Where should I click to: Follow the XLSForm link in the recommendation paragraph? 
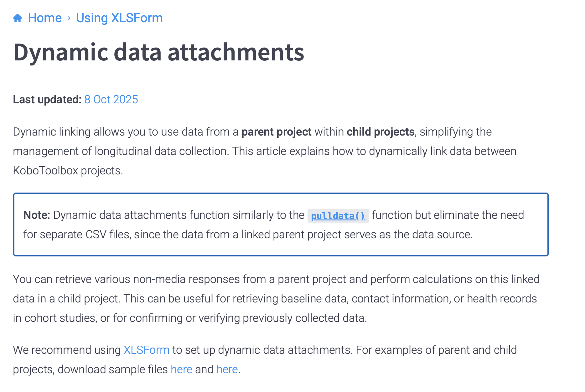tap(146, 350)
